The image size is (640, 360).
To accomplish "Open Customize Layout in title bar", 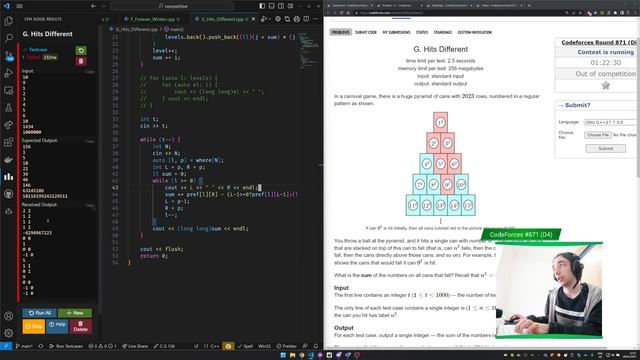I will click(290, 6).
